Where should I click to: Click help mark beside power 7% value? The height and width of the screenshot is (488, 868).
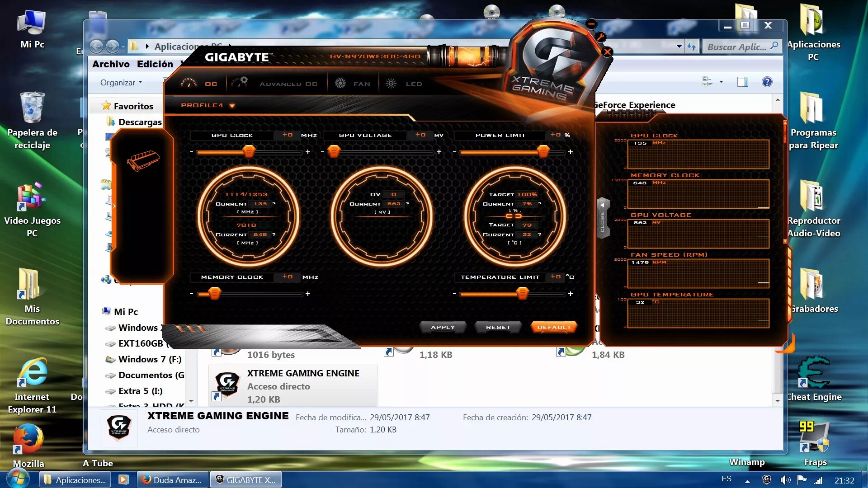(x=539, y=204)
